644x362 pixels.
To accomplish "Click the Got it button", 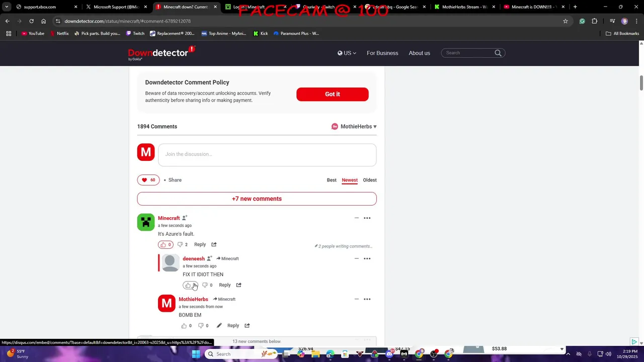I will coord(333,94).
